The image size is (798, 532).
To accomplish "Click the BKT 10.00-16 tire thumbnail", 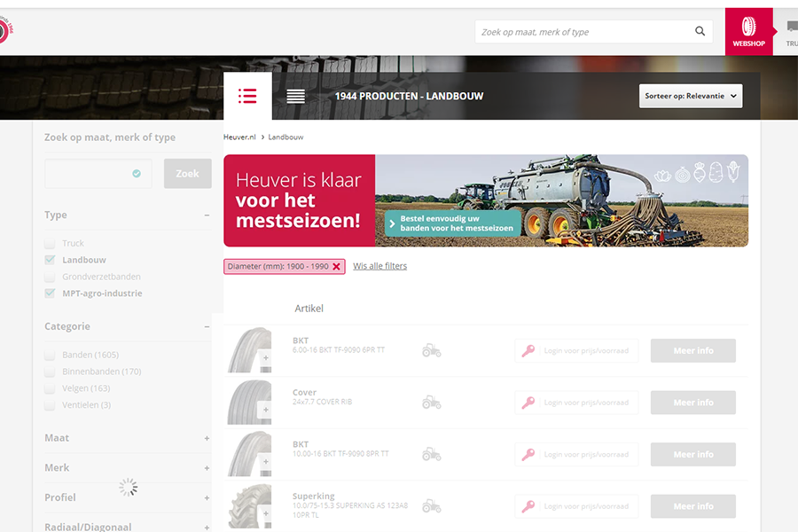I will [249, 454].
